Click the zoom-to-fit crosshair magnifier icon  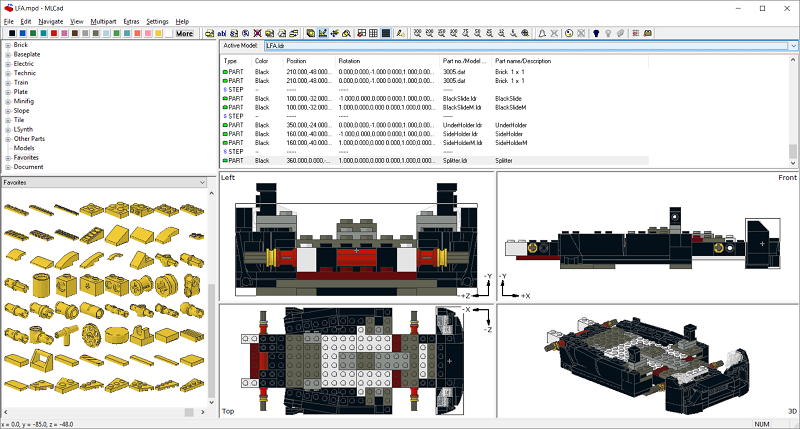[x=525, y=33]
